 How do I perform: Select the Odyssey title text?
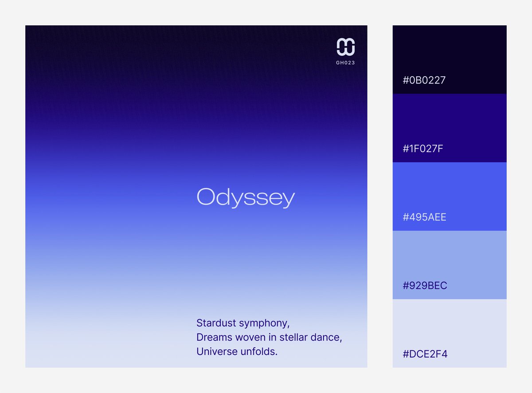point(246,197)
